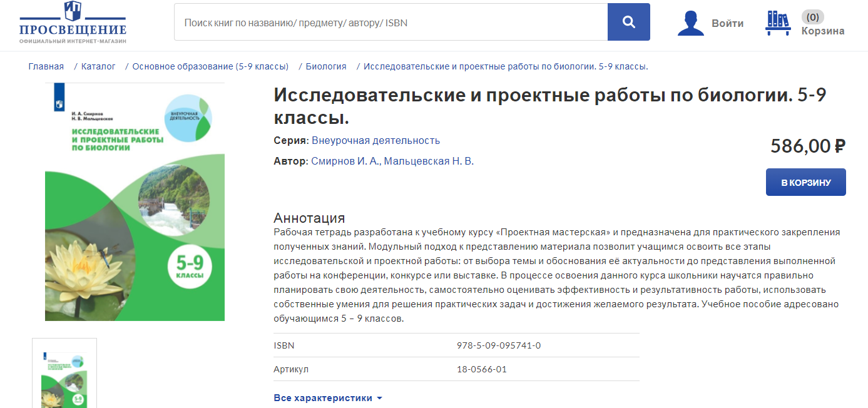
Task: Click the last breadcrumb with book title
Action: [505, 66]
